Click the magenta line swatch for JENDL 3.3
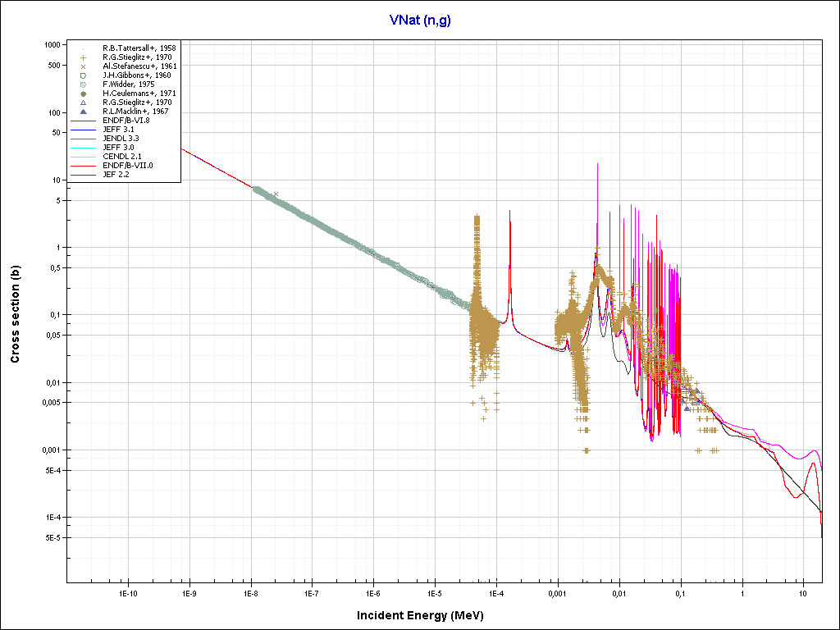Image resolution: width=840 pixels, height=630 pixels. tap(84, 139)
